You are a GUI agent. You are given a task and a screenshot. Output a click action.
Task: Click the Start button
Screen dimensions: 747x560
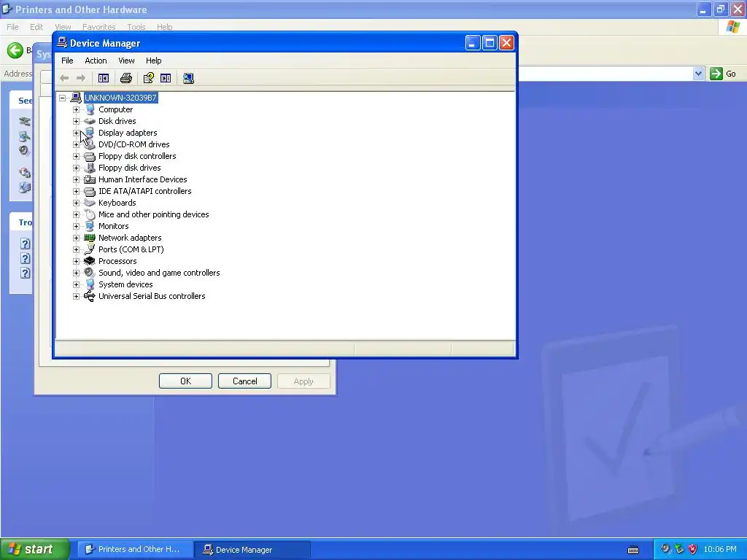(35, 549)
